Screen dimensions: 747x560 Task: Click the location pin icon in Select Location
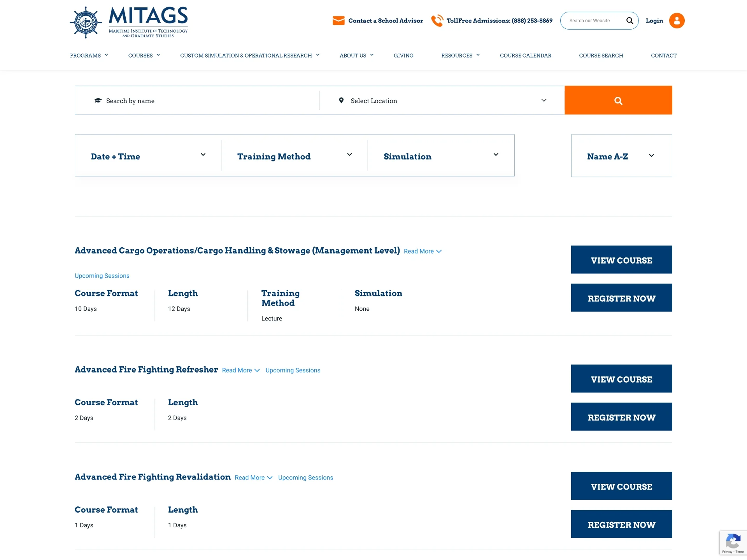click(341, 100)
